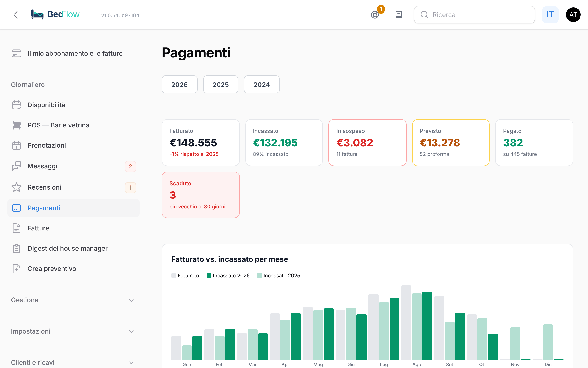Viewport: 588px width, 368px height.
Task: Click the Disponibilità calendar icon
Action: tap(17, 105)
